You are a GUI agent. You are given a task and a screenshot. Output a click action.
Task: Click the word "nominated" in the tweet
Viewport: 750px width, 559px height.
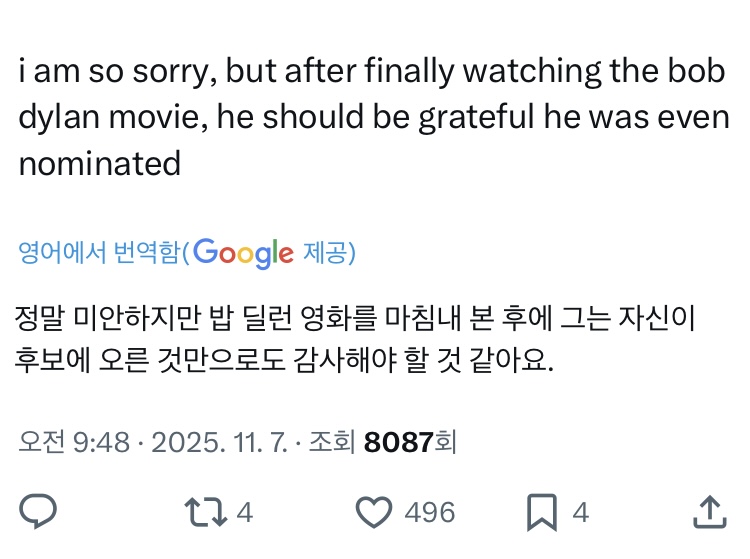click(x=100, y=162)
